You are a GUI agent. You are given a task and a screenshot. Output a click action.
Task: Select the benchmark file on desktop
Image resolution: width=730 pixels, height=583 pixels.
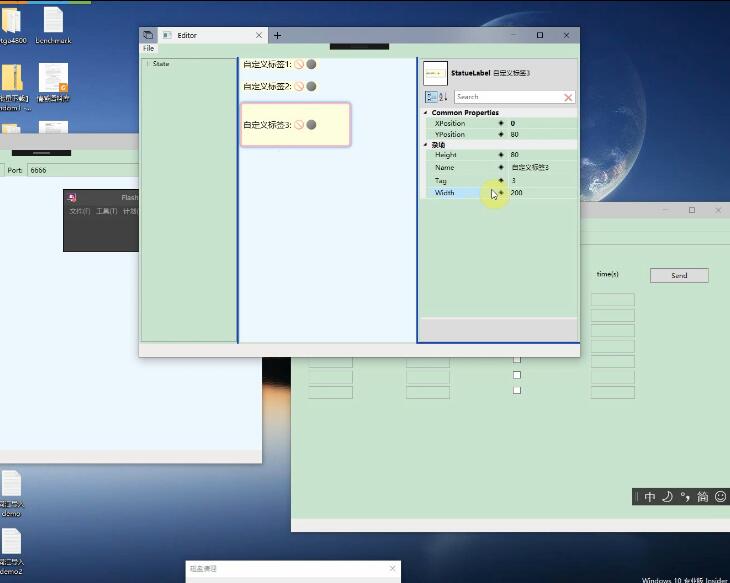tap(53, 26)
